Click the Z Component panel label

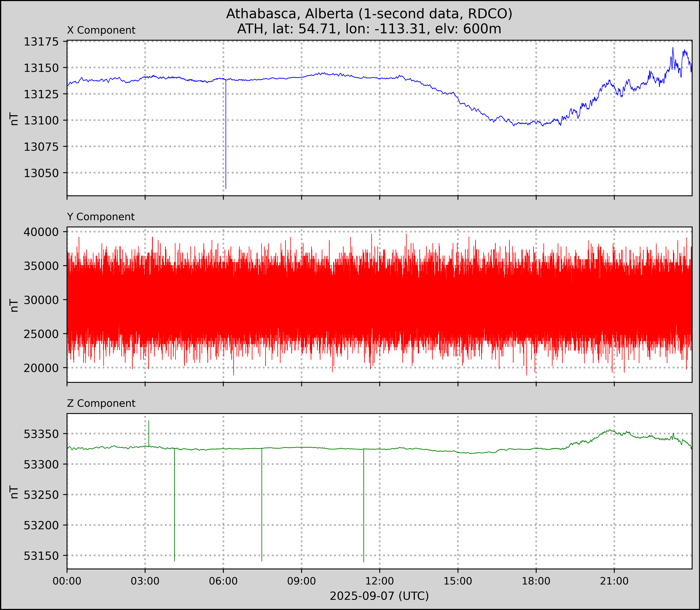(101, 403)
